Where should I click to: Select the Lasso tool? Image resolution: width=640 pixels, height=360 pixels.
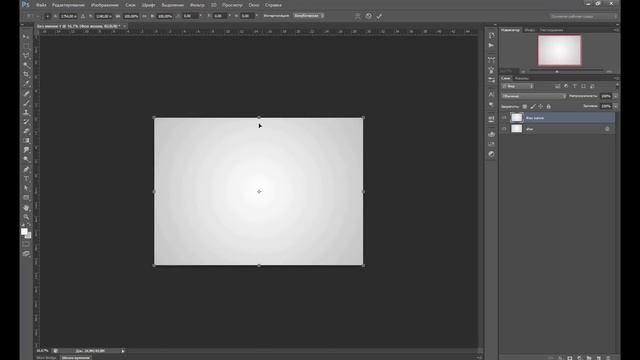coord(26,56)
